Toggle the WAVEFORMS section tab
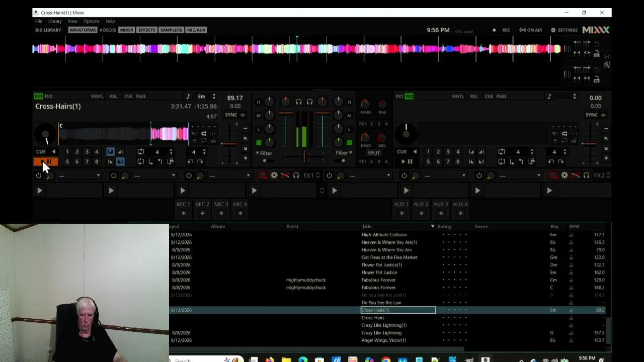This screenshot has width=644, height=362. (x=83, y=30)
